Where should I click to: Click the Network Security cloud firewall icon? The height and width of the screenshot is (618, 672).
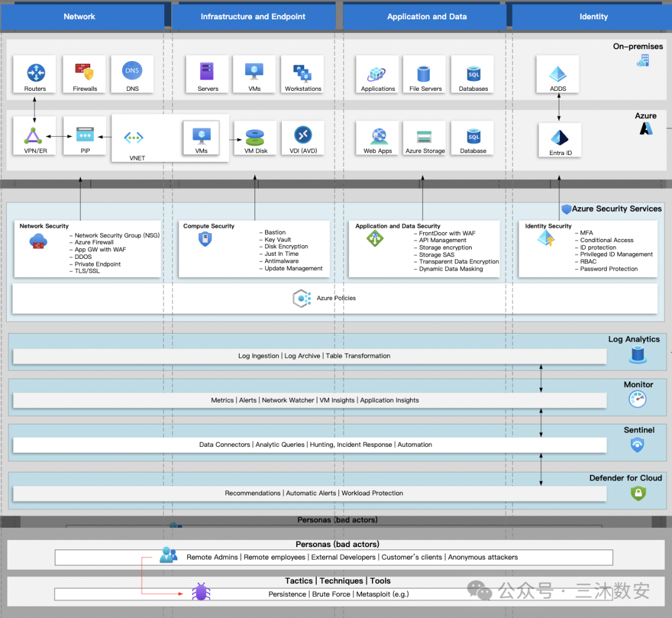pos(38,241)
